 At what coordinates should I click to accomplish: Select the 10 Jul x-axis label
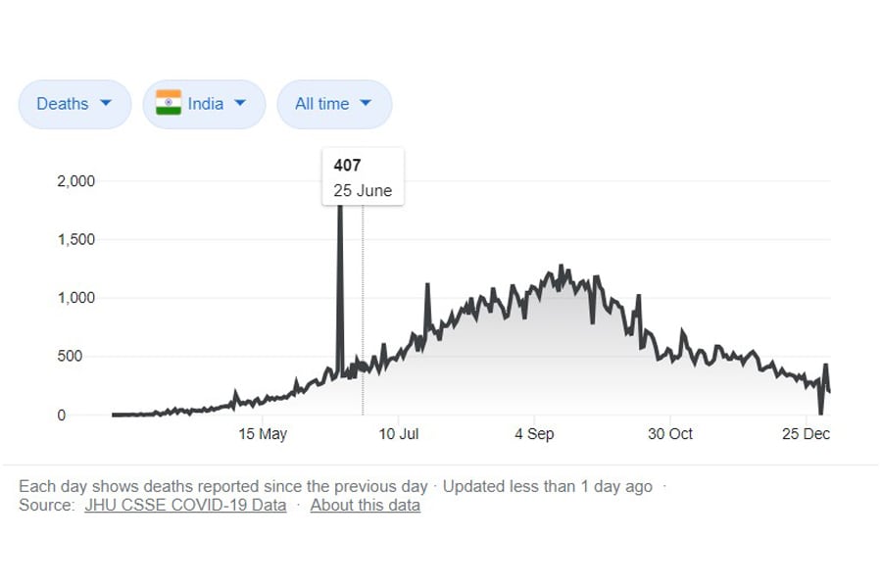point(399,434)
